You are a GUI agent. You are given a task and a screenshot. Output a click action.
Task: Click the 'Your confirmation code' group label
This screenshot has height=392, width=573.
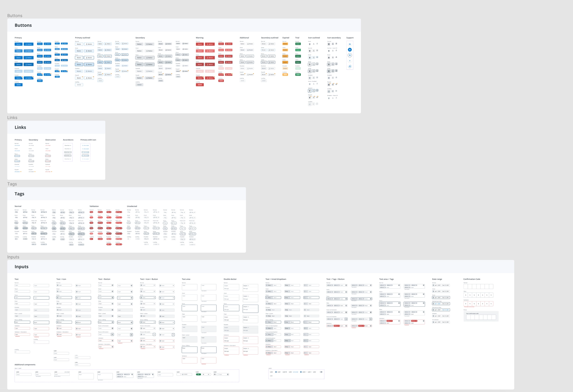pos(472,314)
